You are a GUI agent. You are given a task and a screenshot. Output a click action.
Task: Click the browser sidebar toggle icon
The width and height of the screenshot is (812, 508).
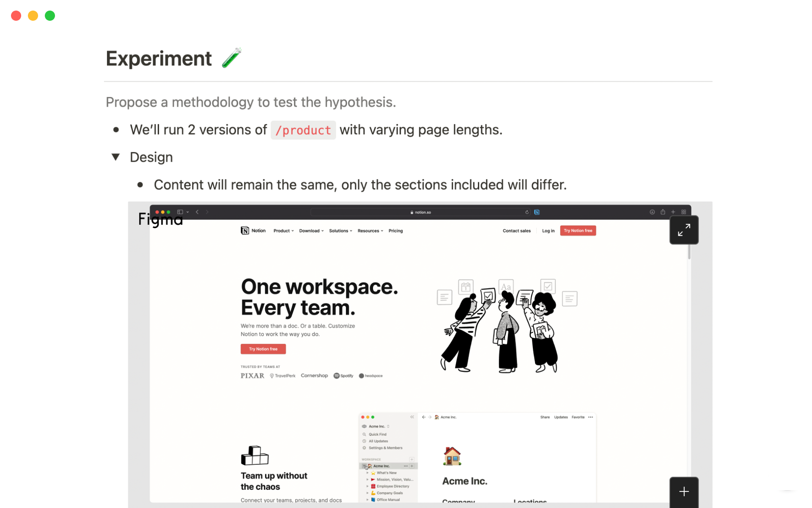tap(180, 212)
